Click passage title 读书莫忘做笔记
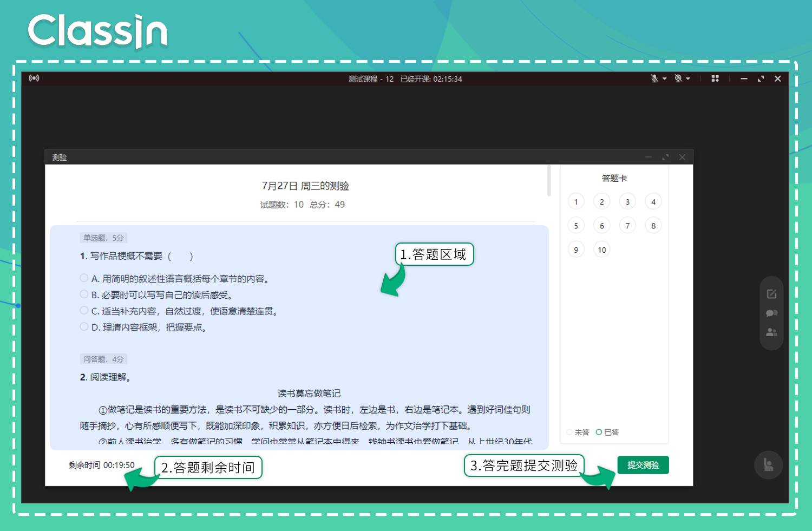This screenshot has width=812, height=531. tap(309, 394)
